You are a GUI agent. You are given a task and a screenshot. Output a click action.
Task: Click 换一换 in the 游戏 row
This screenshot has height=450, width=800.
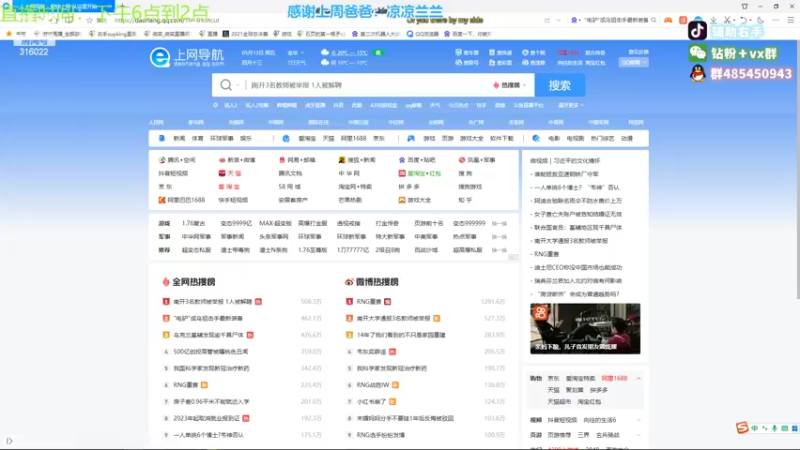[499, 223]
